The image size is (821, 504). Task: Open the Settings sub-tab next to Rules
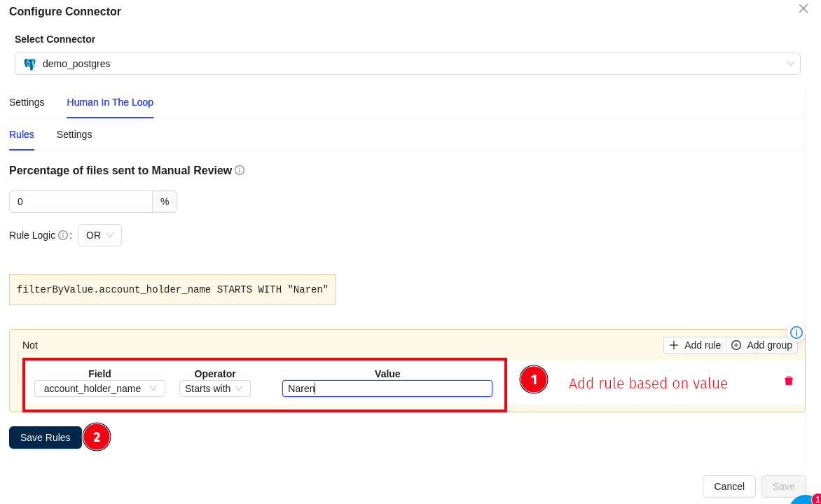(74, 134)
